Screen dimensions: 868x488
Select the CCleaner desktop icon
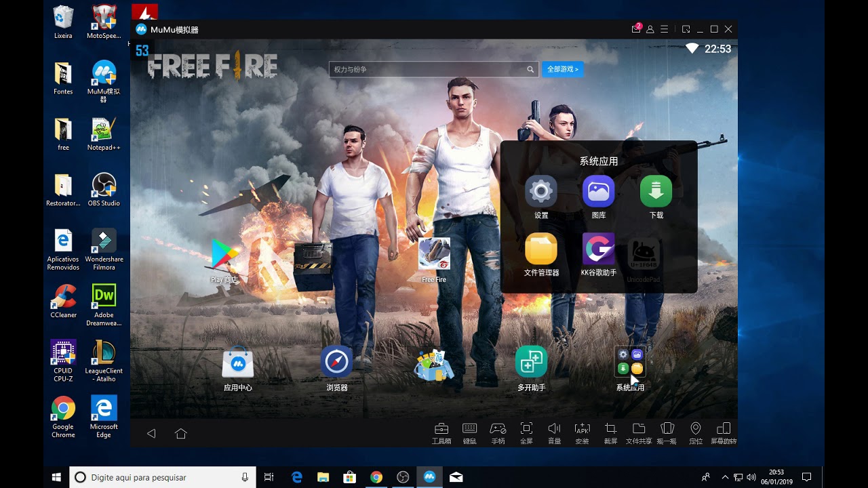(63, 301)
